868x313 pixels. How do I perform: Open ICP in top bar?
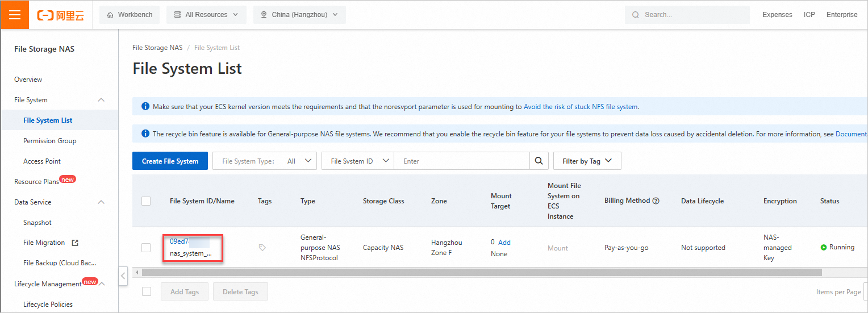pyautogui.click(x=809, y=15)
